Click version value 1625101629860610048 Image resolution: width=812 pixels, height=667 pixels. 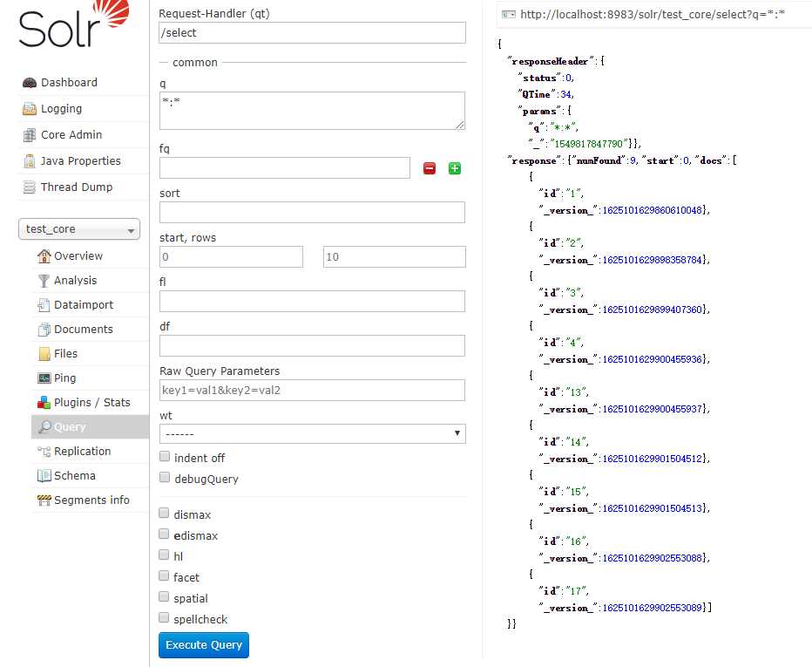click(x=652, y=210)
